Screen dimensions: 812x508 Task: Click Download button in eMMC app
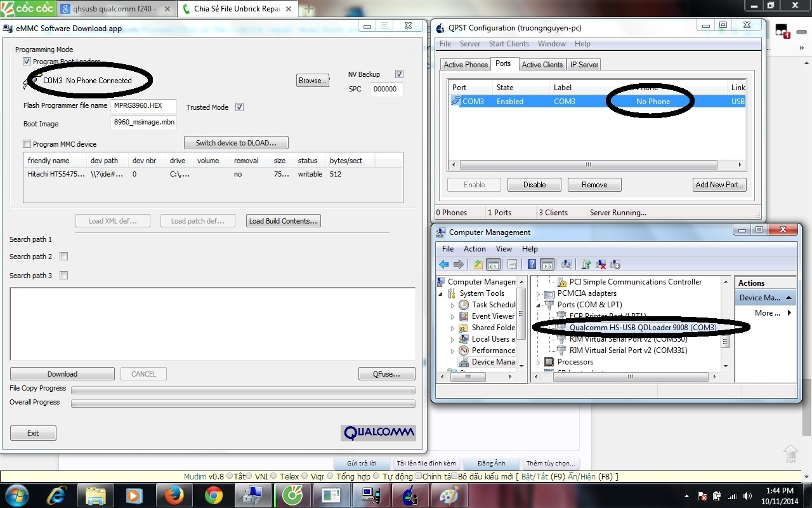coord(62,374)
